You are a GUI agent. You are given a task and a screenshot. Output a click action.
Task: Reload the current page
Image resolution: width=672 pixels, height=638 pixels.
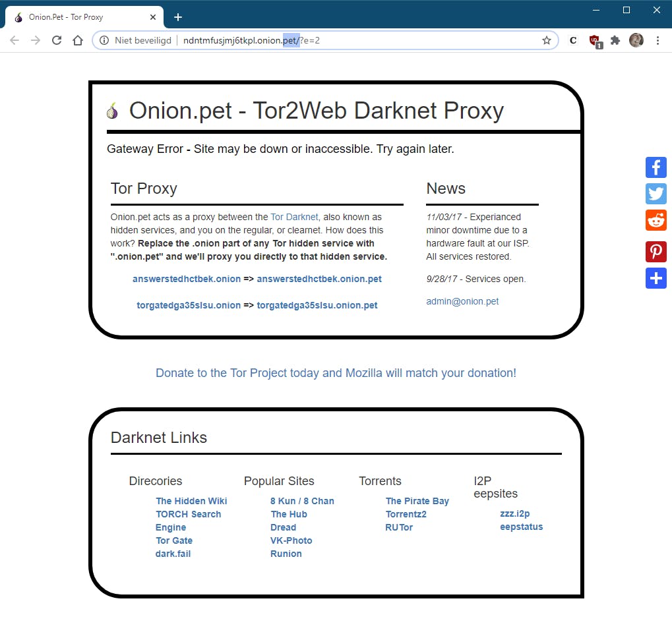(x=57, y=40)
